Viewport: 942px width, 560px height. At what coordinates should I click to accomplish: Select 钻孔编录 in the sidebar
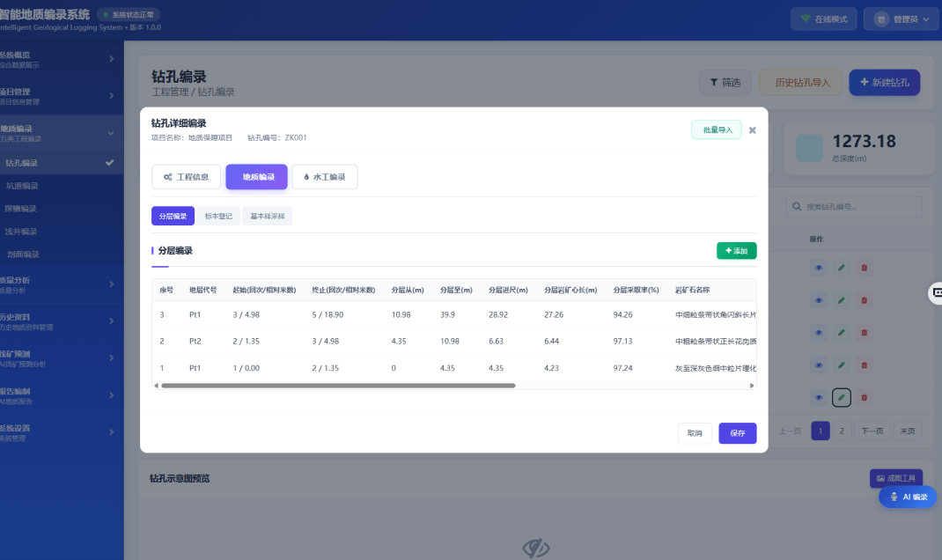click(x=60, y=163)
